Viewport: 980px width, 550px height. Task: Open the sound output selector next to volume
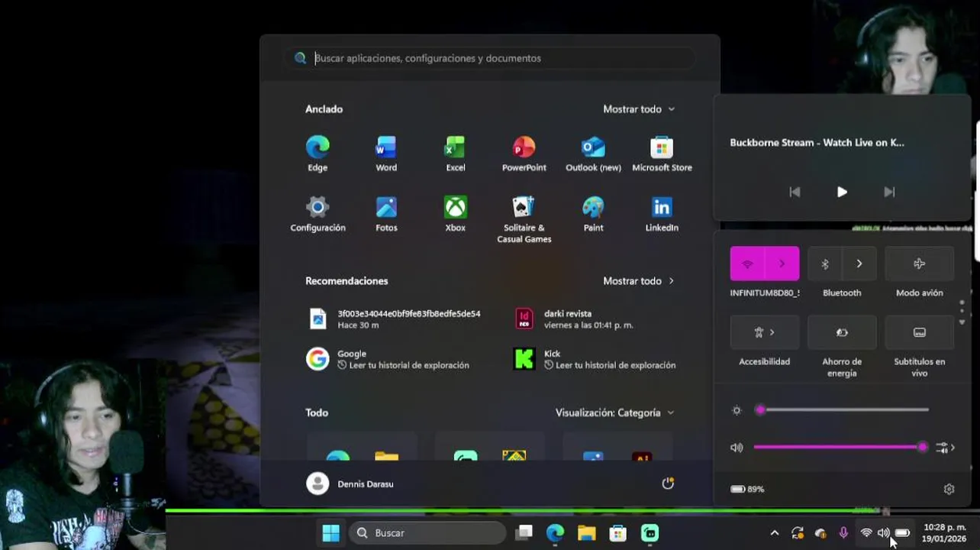point(945,448)
